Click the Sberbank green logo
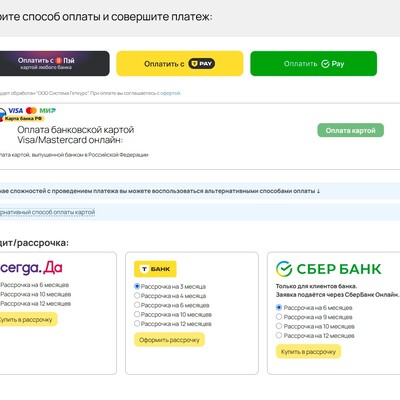 328,269
